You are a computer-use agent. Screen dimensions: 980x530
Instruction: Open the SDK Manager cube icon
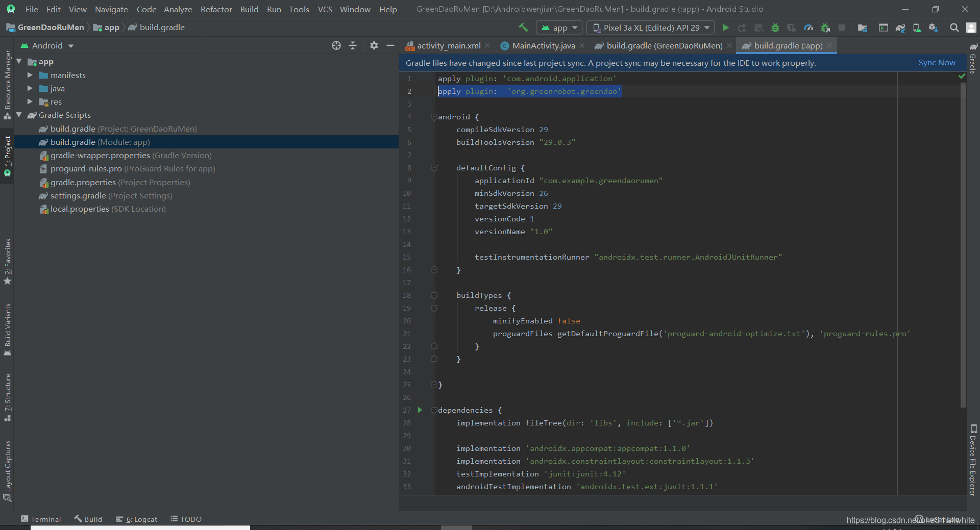[934, 28]
